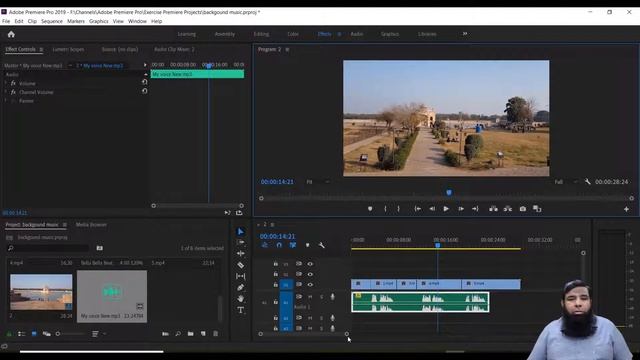
Task: Open Program monitor button editor plus
Action: click(626, 209)
